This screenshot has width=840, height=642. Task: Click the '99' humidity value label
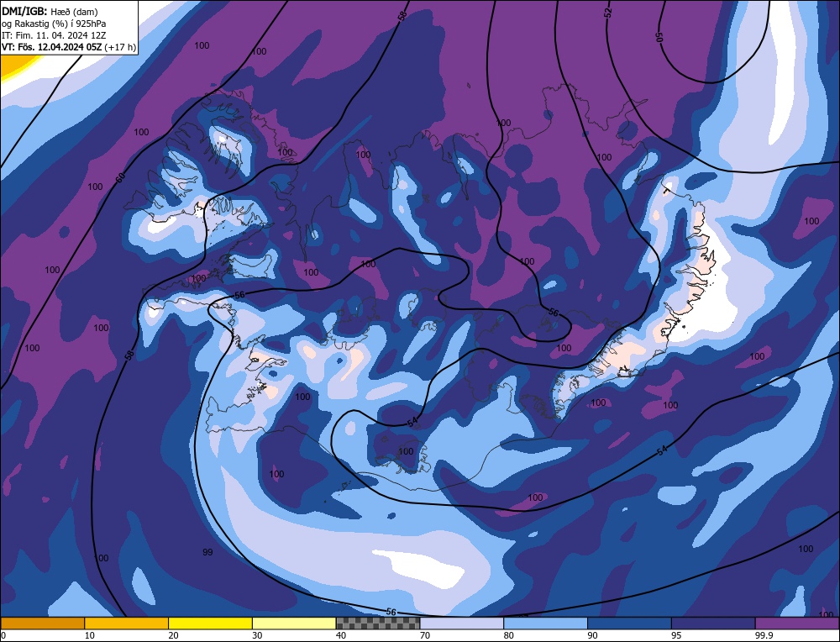(207, 552)
